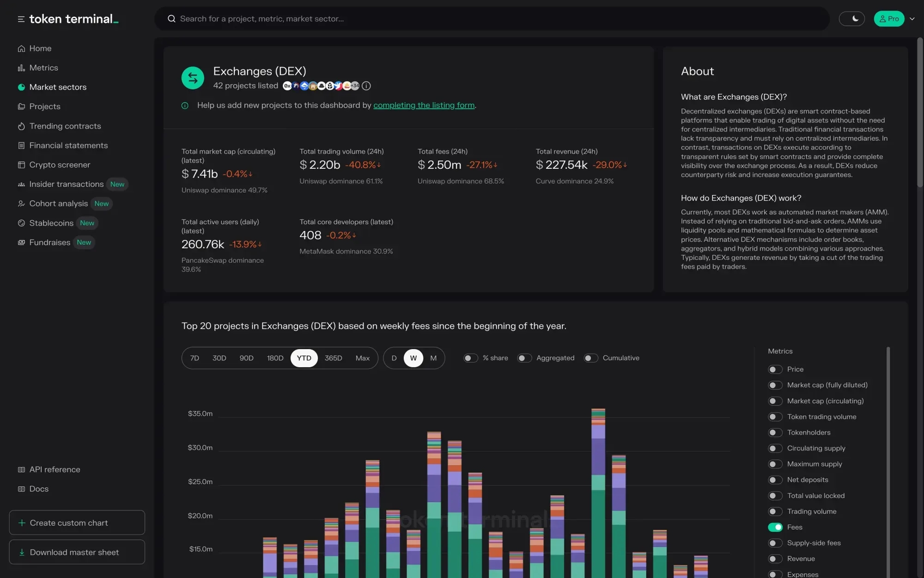Enable the % share toggle
Viewport: 924px width, 578px height.
[x=470, y=358]
